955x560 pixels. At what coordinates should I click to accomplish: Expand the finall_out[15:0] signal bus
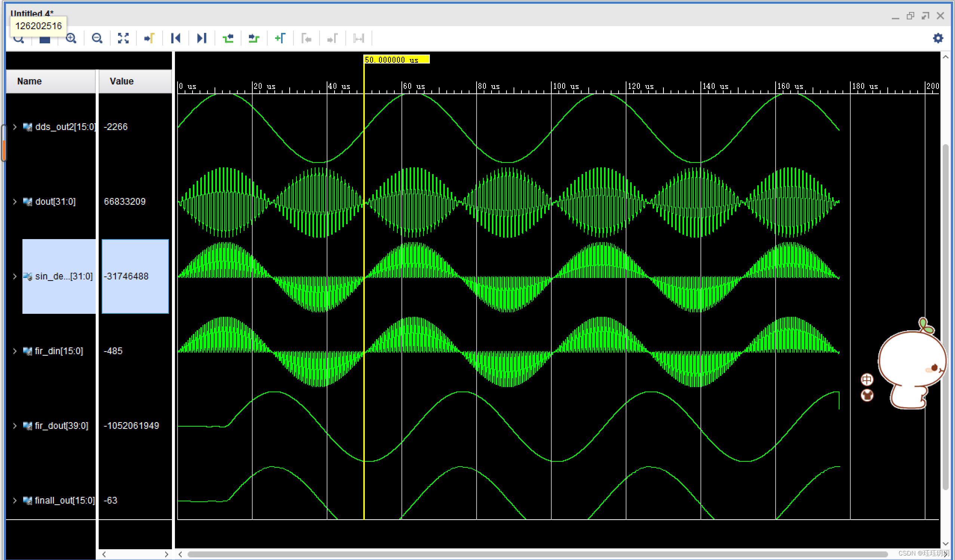pos(15,501)
